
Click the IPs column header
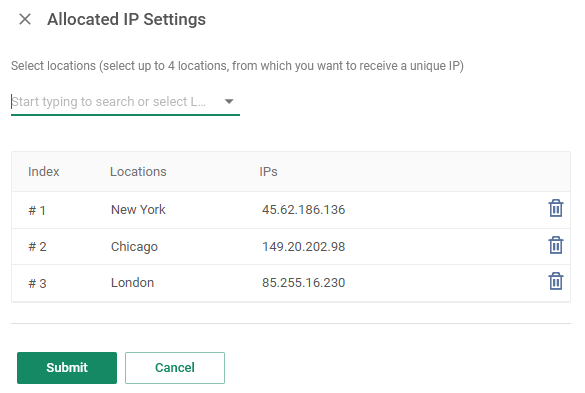pos(268,172)
